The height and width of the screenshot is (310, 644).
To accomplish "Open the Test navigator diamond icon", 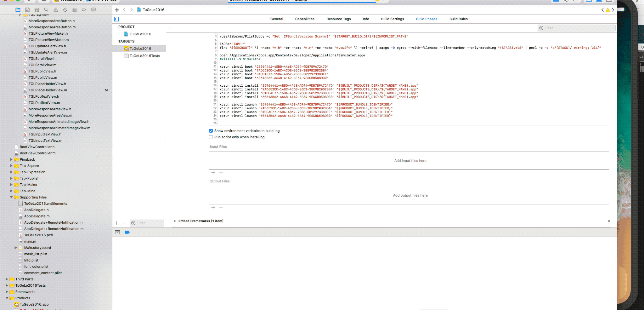I will tap(65, 10).
